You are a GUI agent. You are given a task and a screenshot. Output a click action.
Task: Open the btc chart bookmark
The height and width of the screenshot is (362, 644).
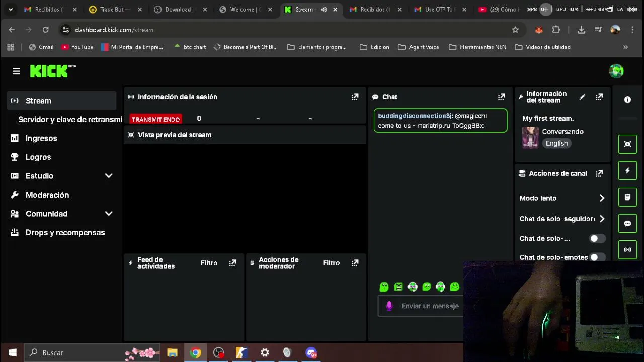click(x=190, y=47)
